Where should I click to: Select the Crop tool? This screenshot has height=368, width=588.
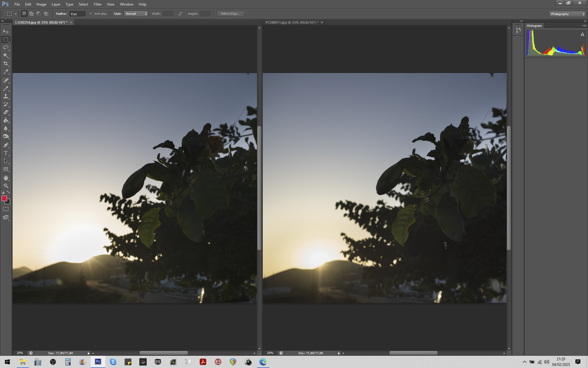pos(6,63)
